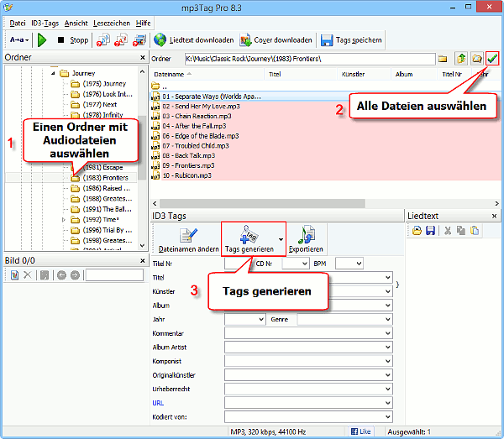504x439 pixels.
Task: Close the Liedtext panel
Action: [495, 216]
